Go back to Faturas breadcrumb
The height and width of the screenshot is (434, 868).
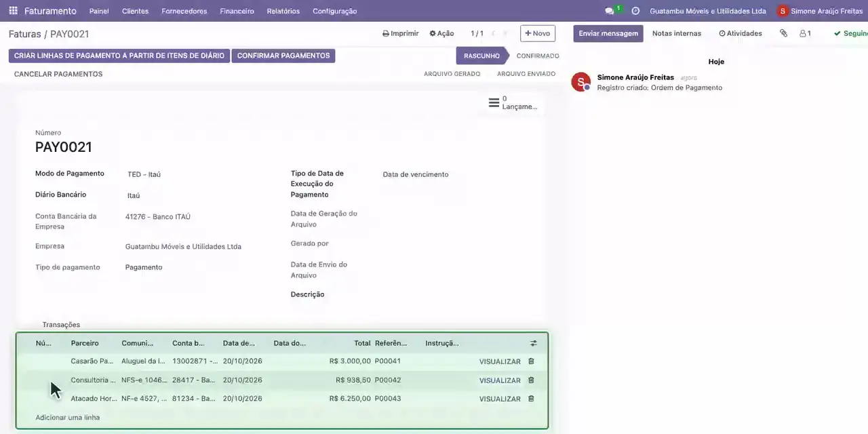click(24, 34)
